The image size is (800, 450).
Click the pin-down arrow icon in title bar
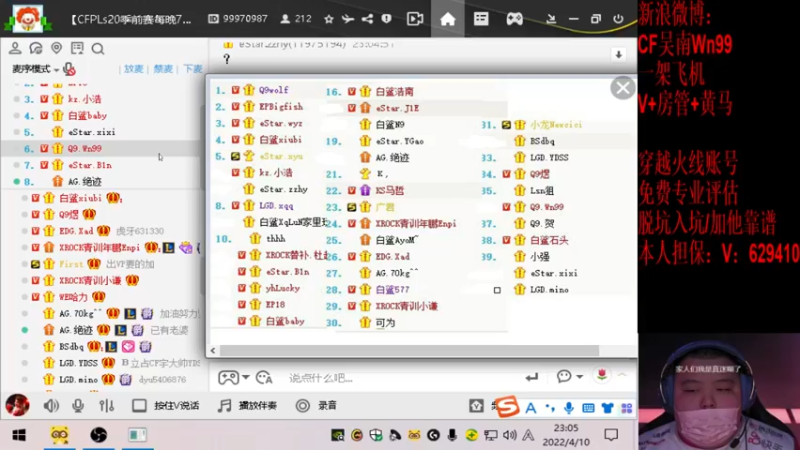click(551, 19)
